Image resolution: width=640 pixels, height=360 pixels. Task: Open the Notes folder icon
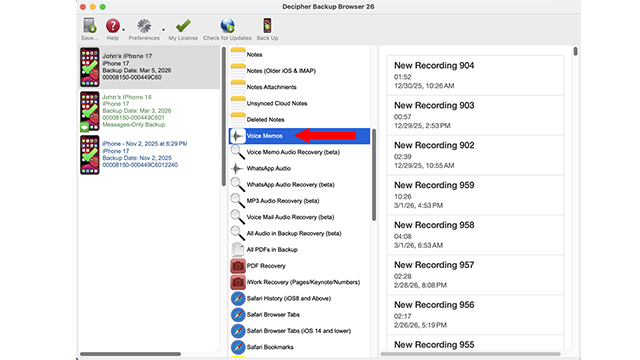(x=238, y=54)
